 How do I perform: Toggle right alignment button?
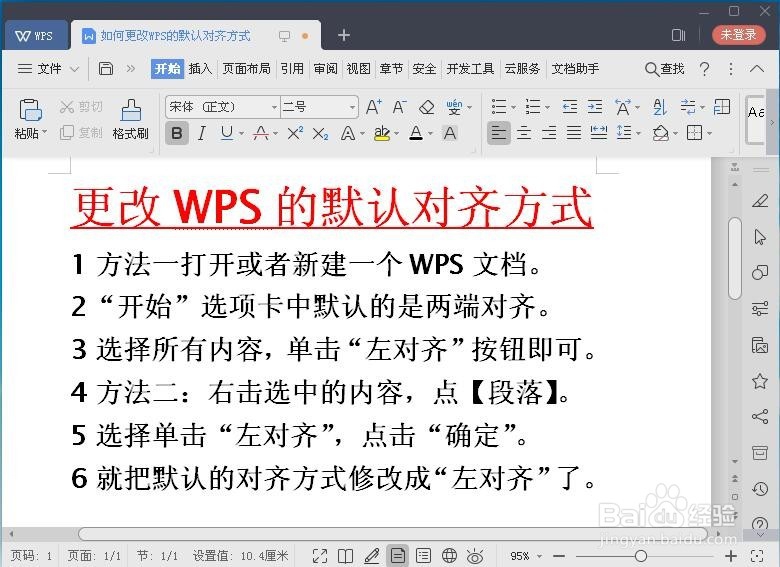click(x=549, y=133)
